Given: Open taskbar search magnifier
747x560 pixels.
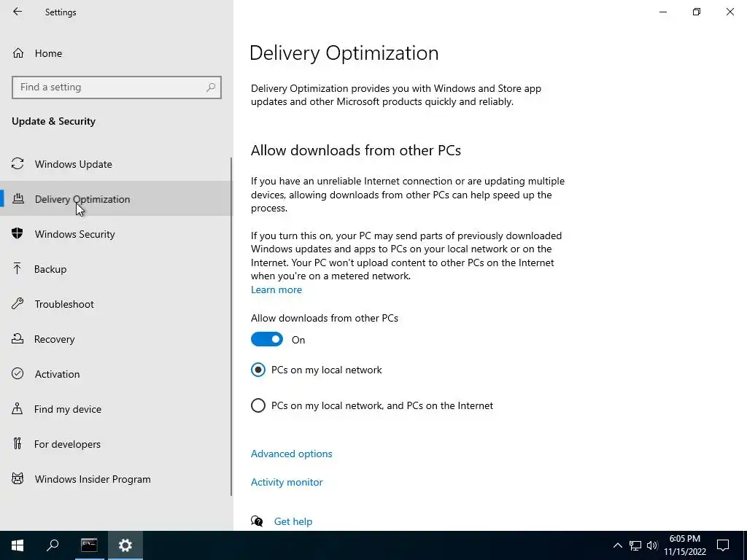Looking at the screenshot, I should [53, 545].
